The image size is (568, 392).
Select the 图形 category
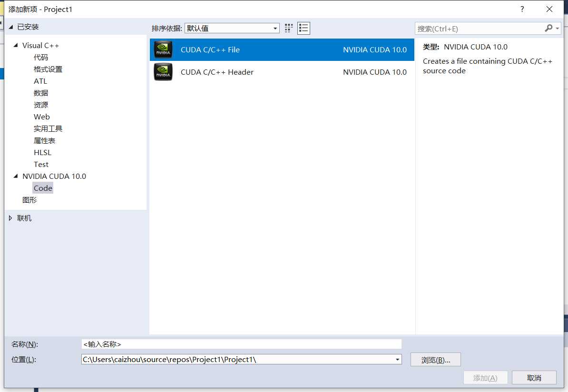click(x=29, y=200)
